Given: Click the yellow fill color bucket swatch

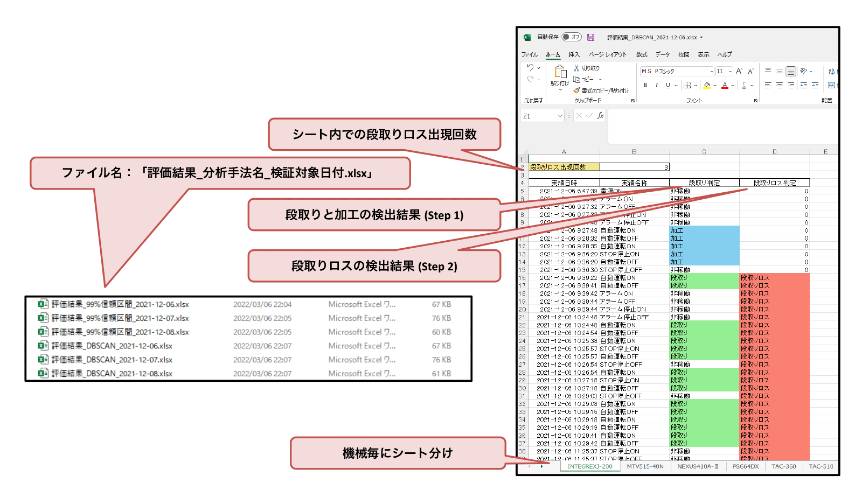Looking at the screenshot, I should 707,85.
